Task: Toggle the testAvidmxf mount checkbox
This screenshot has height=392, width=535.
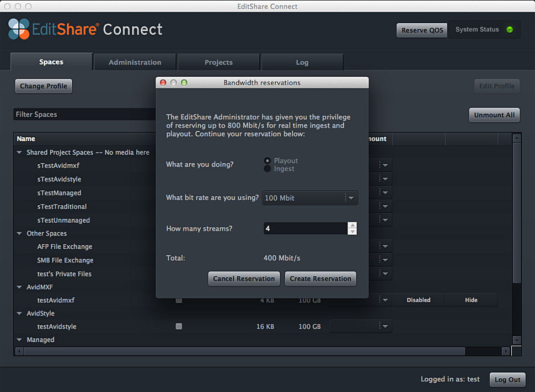Action: point(179,300)
